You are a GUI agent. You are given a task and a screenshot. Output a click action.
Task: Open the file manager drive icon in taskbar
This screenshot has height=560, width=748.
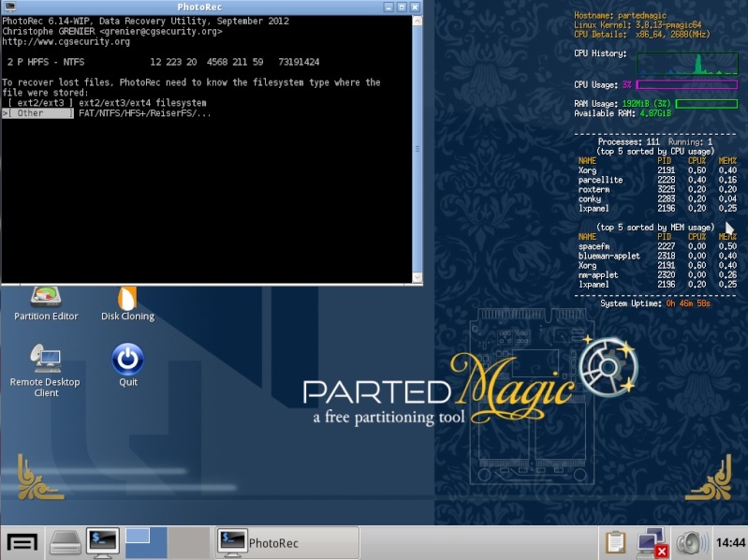coord(66,543)
